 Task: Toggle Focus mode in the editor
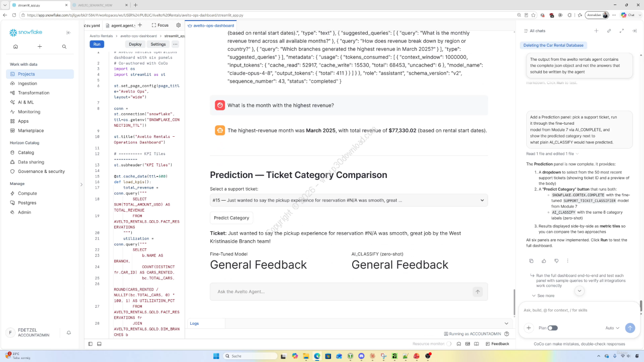(x=159, y=25)
